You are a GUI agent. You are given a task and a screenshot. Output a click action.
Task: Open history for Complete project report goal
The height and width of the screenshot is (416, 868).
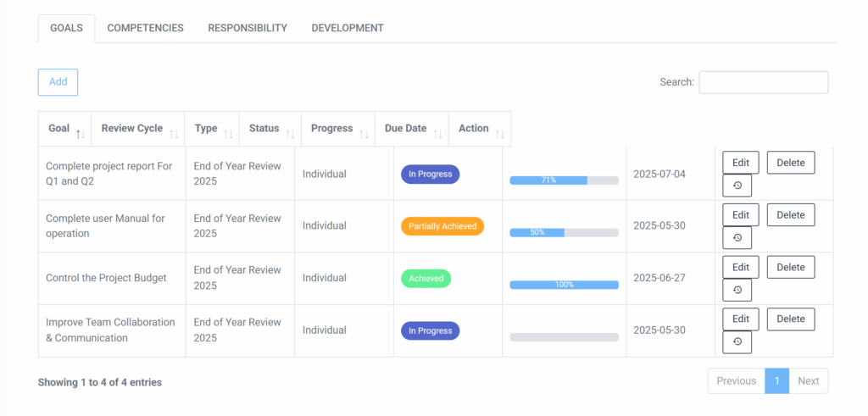tap(737, 186)
